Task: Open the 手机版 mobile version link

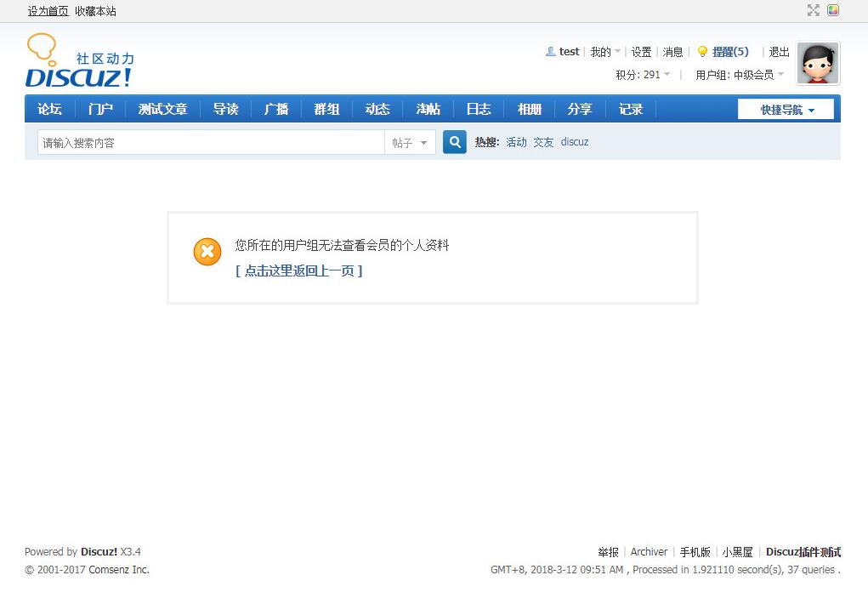Action: [695, 552]
